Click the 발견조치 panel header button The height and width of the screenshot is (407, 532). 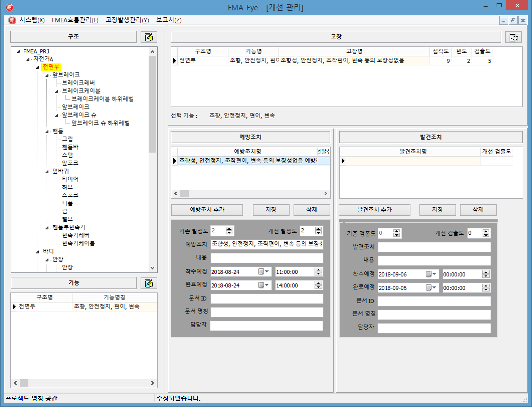pyautogui.click(x=431, y=137)
